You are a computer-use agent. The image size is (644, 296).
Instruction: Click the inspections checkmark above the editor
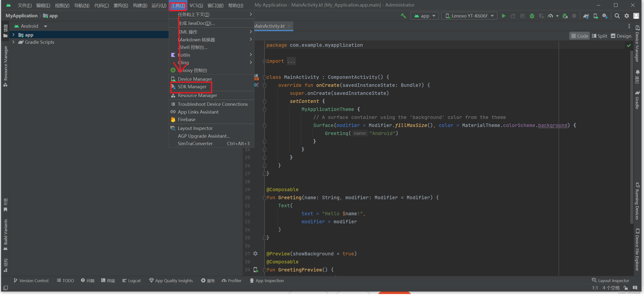(x=629, y=46)
